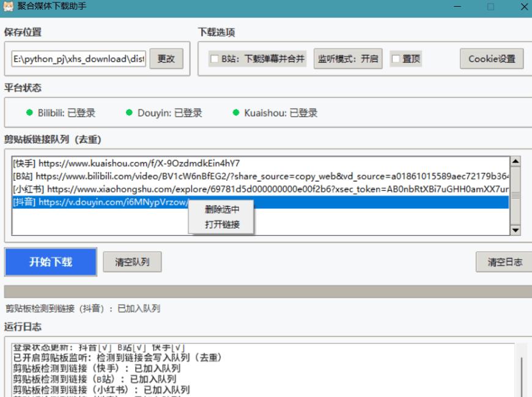Click the cat app icon in title bar
The height and width of the screenshot is (397, 532).
[x=9, y=7]
